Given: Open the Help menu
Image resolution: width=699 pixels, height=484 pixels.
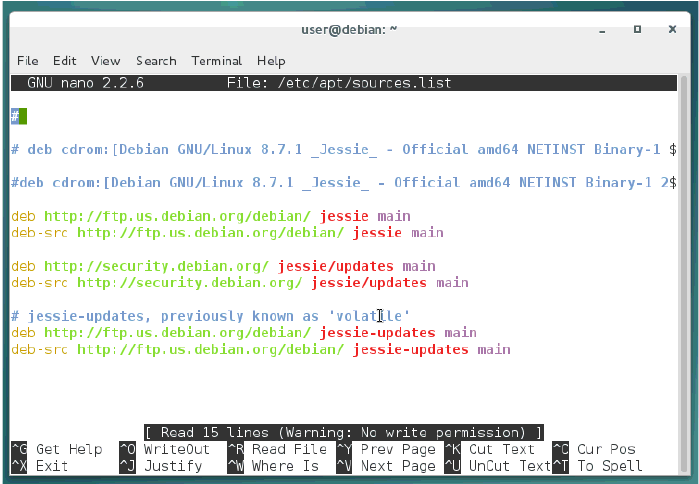Looking at the screenshot, I should pos(271,61).
